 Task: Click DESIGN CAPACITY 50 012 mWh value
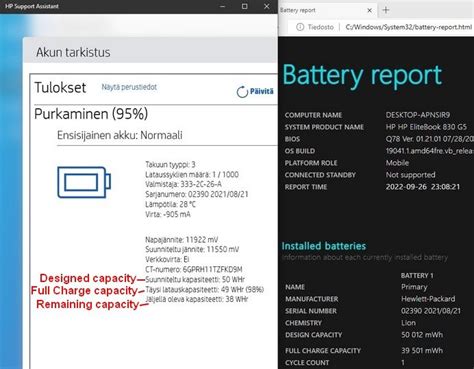(x=422, y=335)
